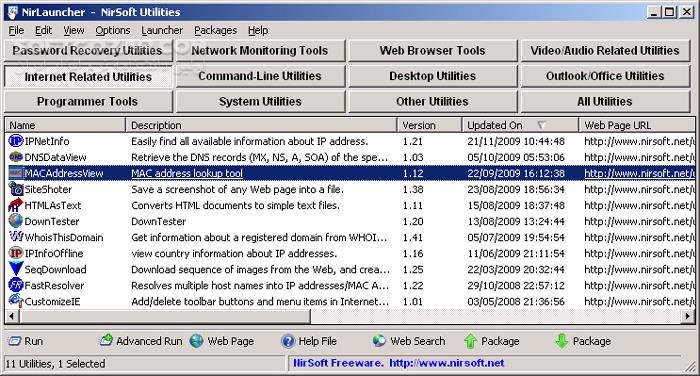The width and height of the screenshot is (700, 376).
Task: Click 'view country information about IP addresses.' text
Action: (x=234, y=253)
